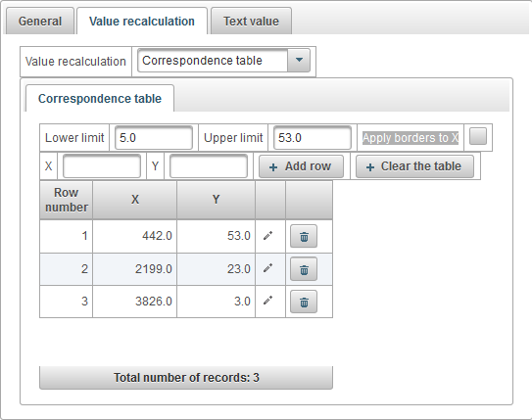The width and height of the screenshot is (532, 420).
Task: Edit row 3 with the pencil icon
Action: pos(268,301)
